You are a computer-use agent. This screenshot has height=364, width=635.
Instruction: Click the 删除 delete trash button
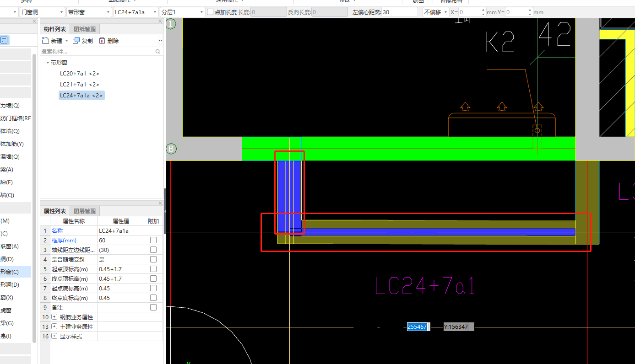click(x=109, y=41)
